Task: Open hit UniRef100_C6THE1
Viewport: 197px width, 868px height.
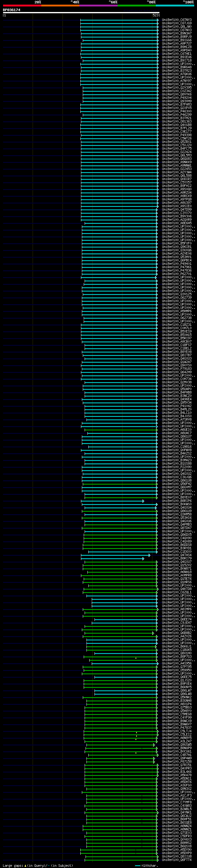Action: coord(176,54)
